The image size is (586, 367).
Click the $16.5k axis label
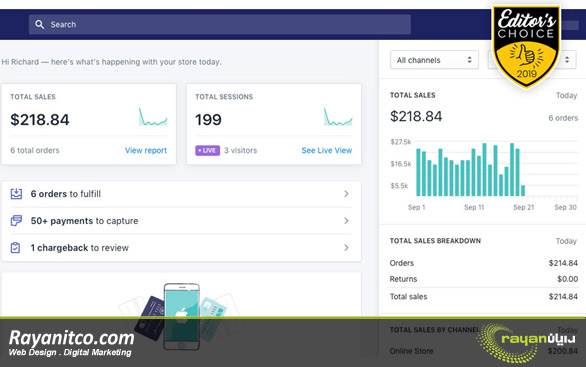pyautogui.click(x=401, y=164)
